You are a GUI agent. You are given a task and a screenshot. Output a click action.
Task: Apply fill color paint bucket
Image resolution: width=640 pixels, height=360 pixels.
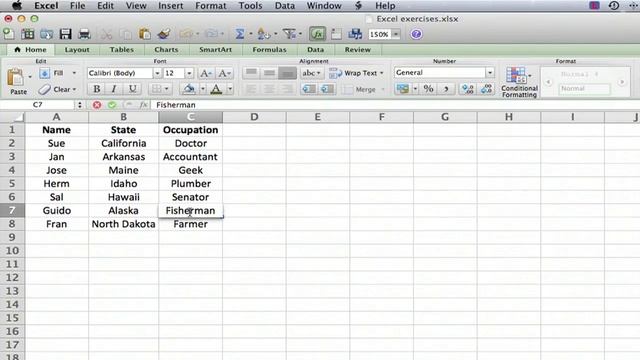click(x=189, y=89)
